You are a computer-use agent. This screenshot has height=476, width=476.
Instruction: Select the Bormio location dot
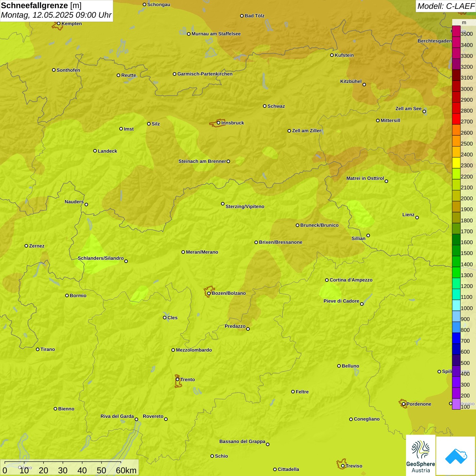point(67,295)
